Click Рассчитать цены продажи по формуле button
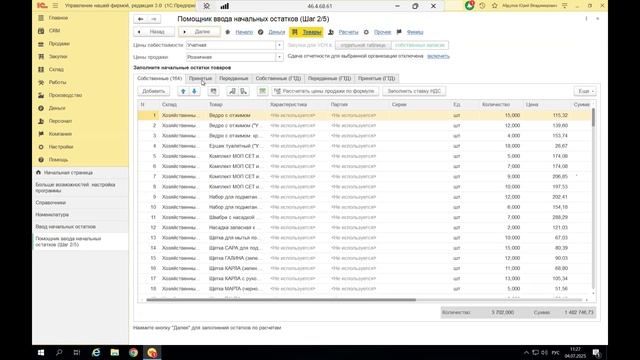Viewport: 640px width, 360px height. [324, 91]
